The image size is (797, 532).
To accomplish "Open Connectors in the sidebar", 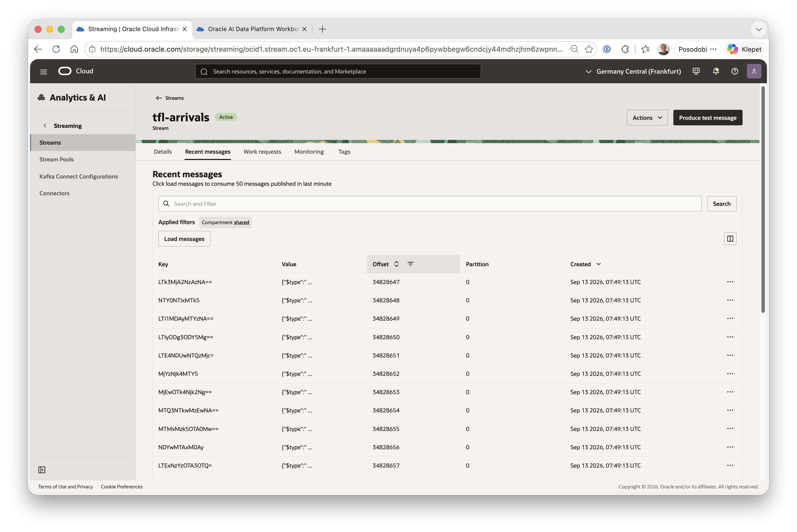I will click(54, 193).
